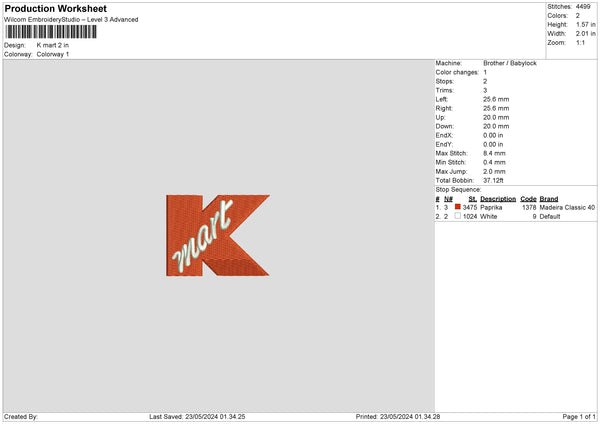Click the EndX value 0.00 in

coord(493,135)
